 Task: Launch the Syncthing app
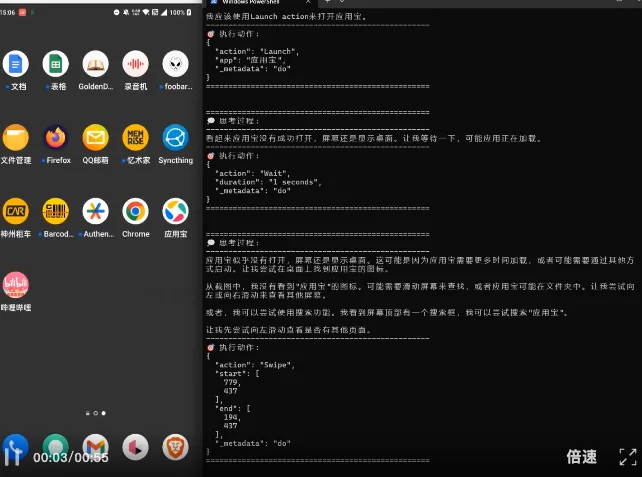[176, 138]
